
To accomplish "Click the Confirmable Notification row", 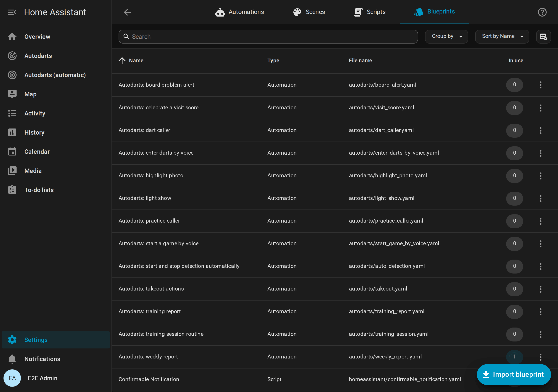I will point(335,379).
